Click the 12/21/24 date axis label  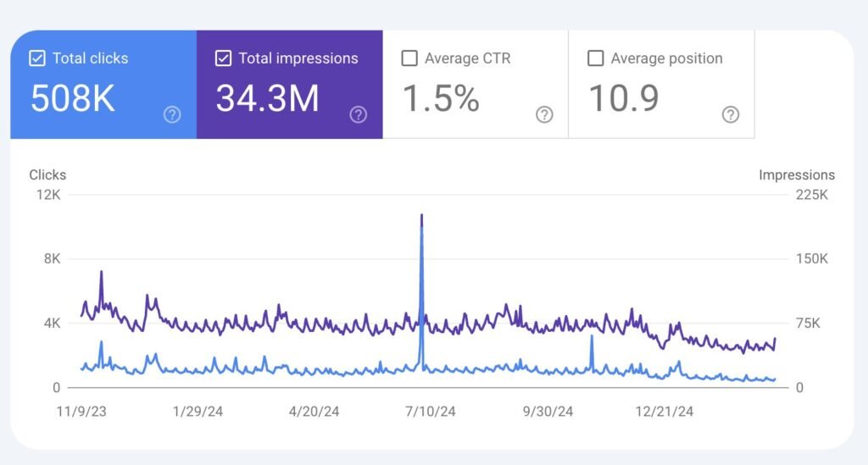point(665,412)
